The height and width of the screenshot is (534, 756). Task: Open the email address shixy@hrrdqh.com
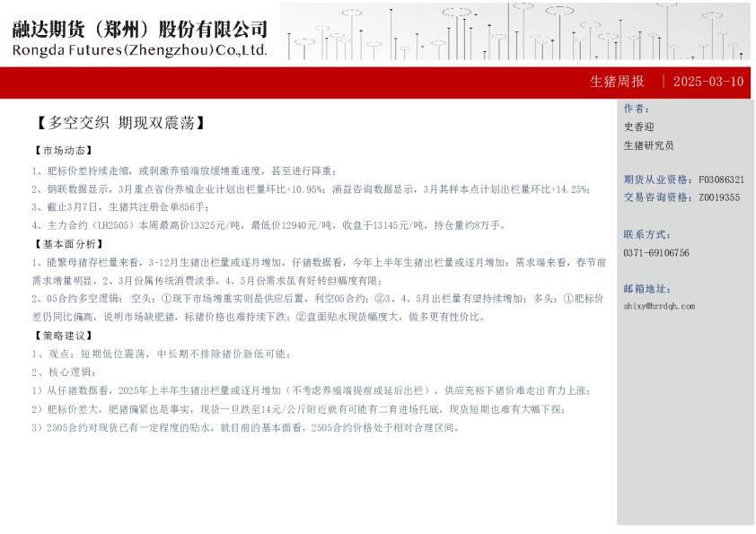coord(658,306)
